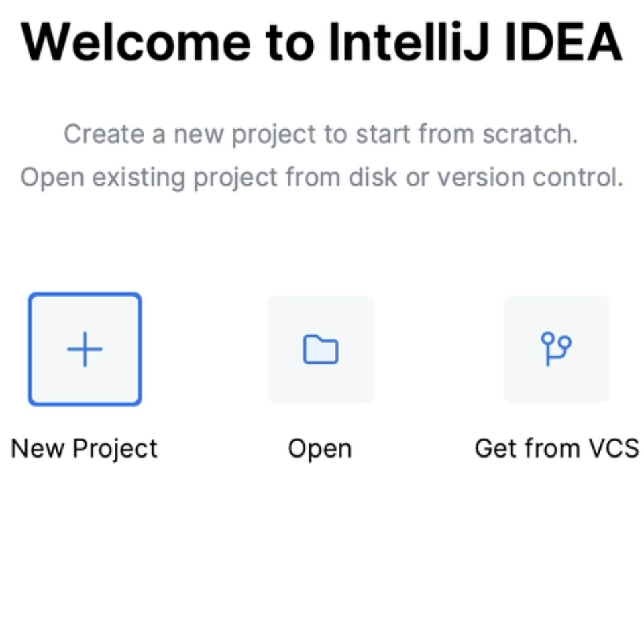Click the "Create a new project" subtitle line
The height and width of the screenshot is (644, 644).
coord(321,134)
